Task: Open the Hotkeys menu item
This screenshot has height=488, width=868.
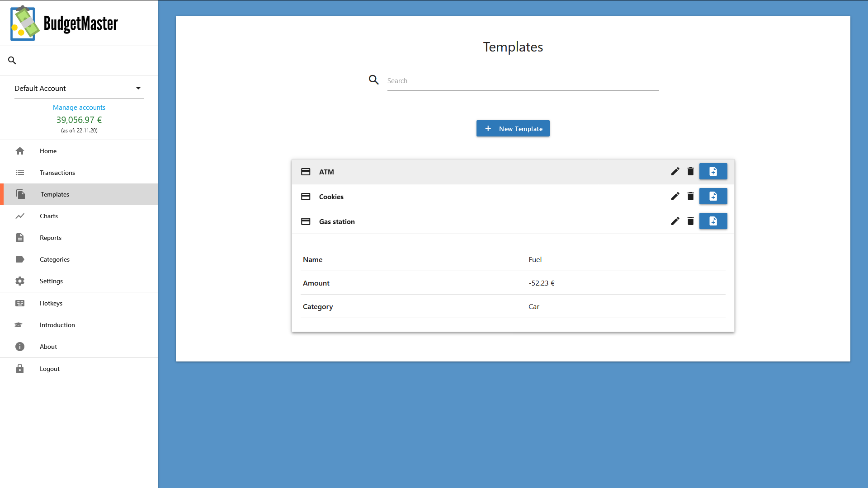Action: click(79, 303)
